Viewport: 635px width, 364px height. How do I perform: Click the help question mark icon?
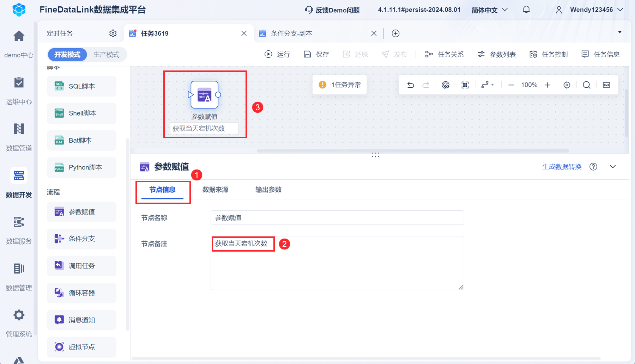coord(593,167)
